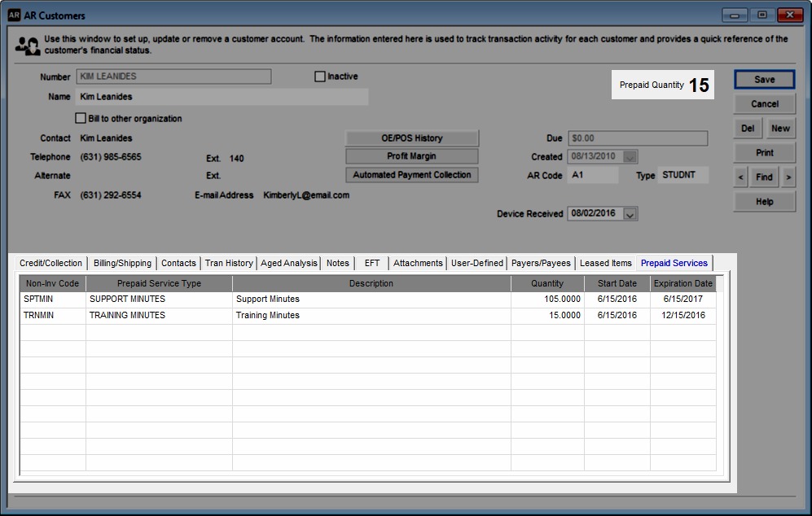Click the Find button
Screen dimensions: 812x516
(x=764, y=177)
